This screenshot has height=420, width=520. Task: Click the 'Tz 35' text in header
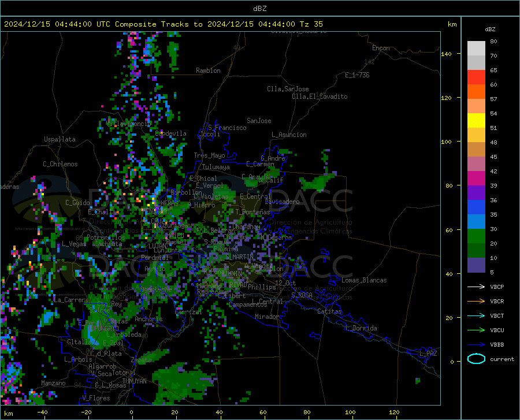(x=311, y=24)
